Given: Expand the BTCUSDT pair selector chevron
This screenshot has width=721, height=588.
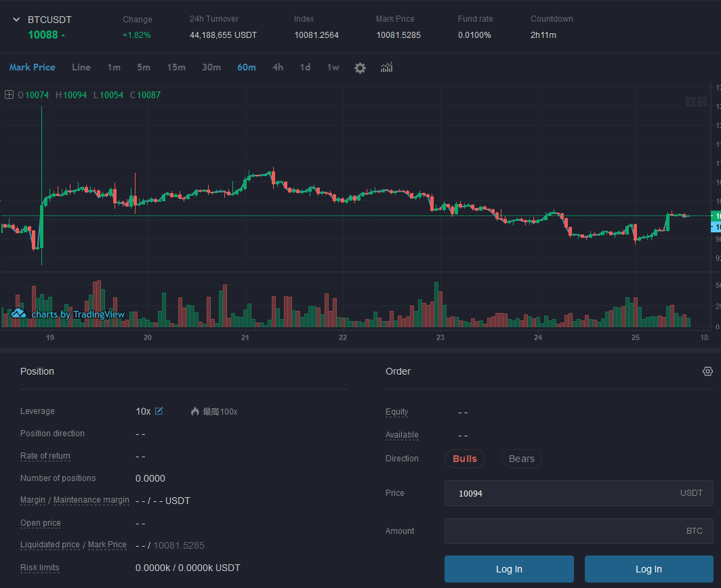Looking at the screenshot, I should (x=17, y=20).
